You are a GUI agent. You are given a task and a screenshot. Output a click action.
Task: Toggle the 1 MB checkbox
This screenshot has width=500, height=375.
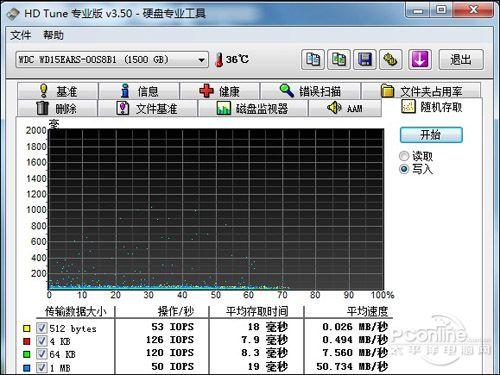[x=41, y=367]
